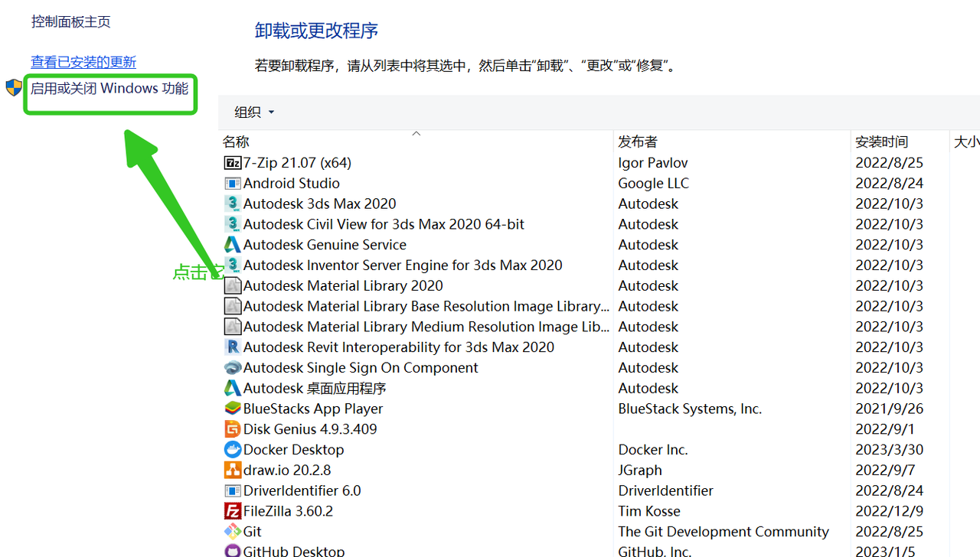Select Autodesk Genuine Service entry
This screenshot has width=980, height=557.
pyautogui.click(x=325, y=245)
